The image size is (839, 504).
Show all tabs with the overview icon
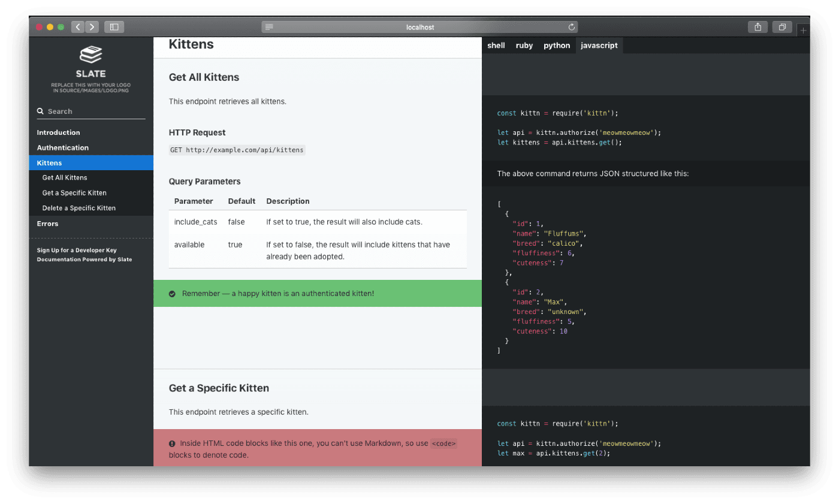point(782,26)
